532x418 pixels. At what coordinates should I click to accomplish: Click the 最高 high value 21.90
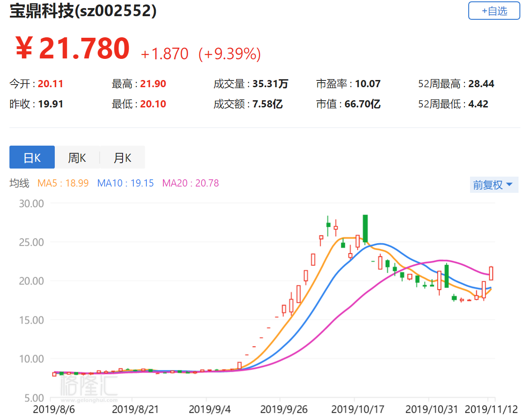(153, 84)
